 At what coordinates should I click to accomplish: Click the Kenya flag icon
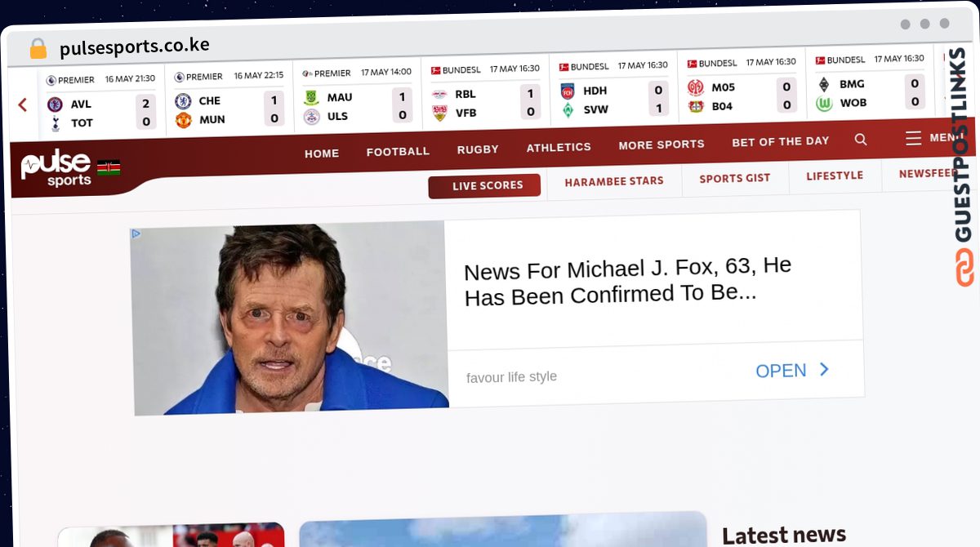tap(109, 167)
